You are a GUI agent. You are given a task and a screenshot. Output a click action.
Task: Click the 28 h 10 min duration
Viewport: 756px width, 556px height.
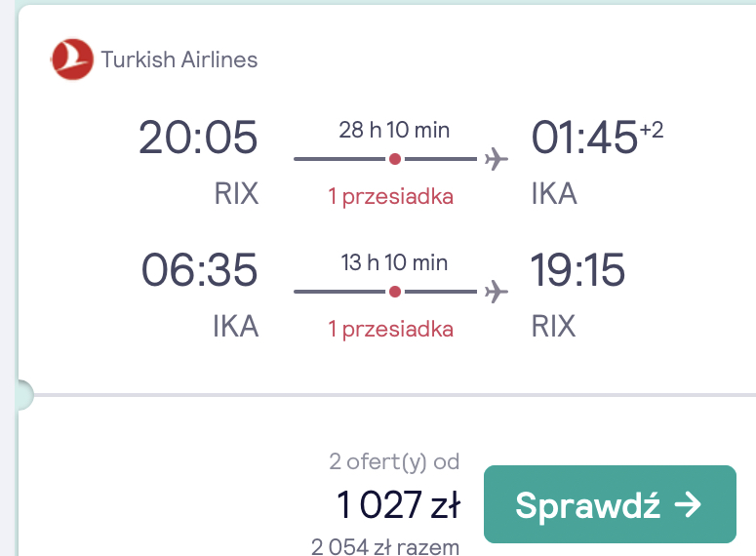point(394,130)
